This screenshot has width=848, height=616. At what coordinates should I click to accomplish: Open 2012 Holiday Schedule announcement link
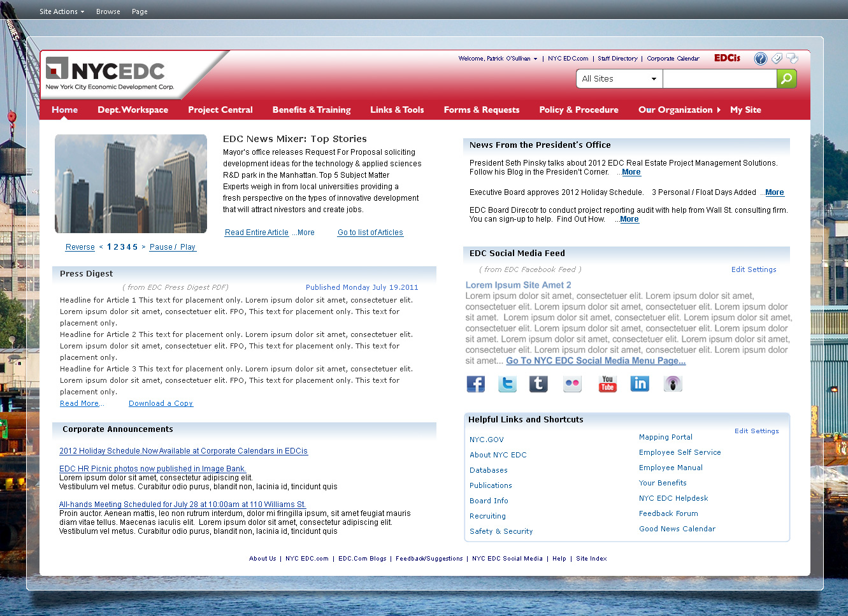click(183, 451)
